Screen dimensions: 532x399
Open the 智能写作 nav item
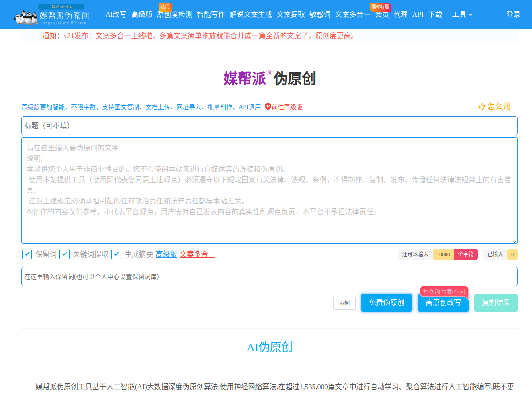pos(211,15)
